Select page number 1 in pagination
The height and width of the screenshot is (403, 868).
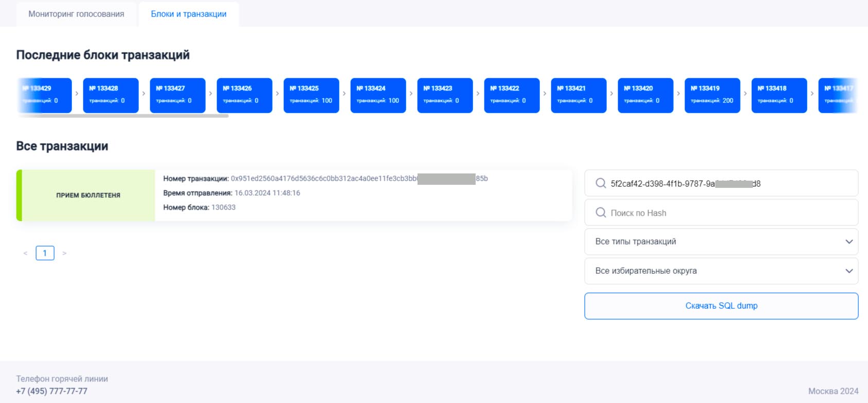45,253
